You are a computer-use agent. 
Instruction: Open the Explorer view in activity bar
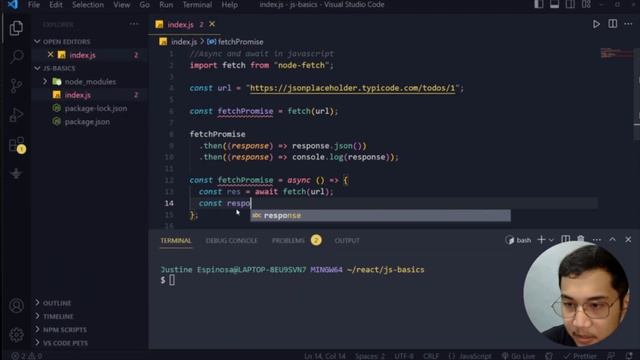16,28
